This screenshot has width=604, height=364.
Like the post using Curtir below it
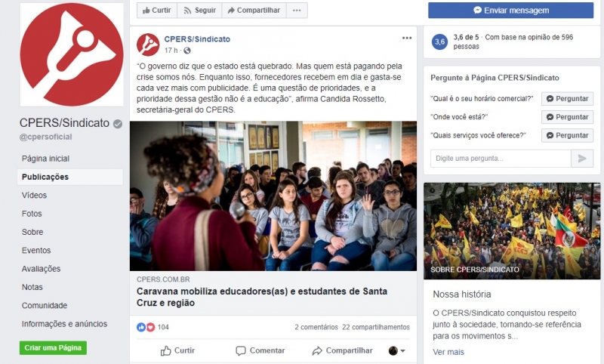pyautogui.click(x=177, y=350)
